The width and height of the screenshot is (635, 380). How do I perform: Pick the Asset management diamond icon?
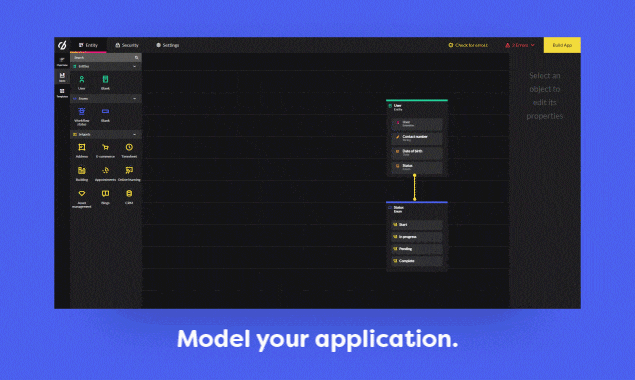coord(82,194)
